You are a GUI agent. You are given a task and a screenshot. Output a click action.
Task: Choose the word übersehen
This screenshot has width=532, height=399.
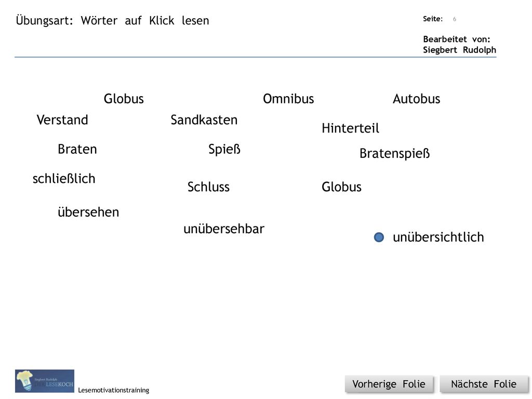click(88, 212)
